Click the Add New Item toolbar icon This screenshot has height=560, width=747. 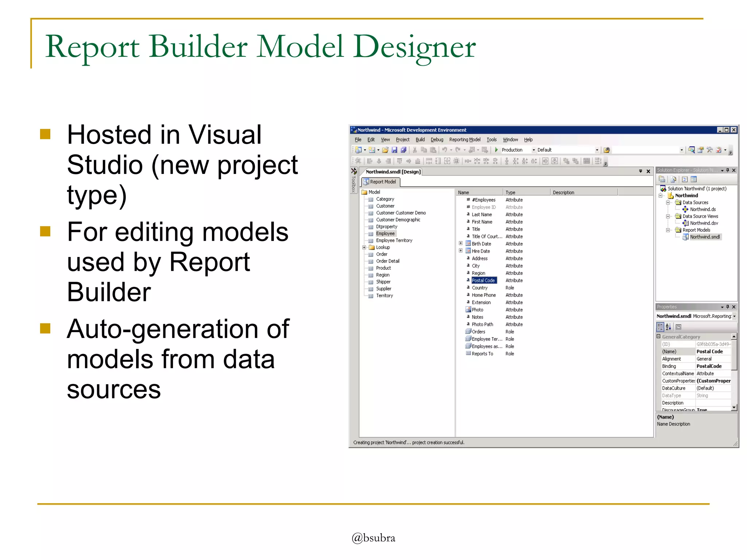point(372,150)
